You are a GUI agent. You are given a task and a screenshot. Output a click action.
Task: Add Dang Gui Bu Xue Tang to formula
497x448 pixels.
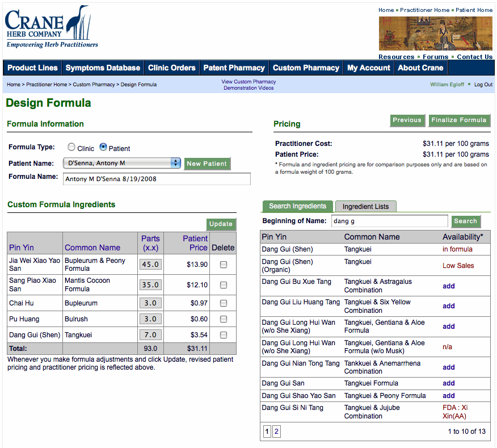[449, 286]
